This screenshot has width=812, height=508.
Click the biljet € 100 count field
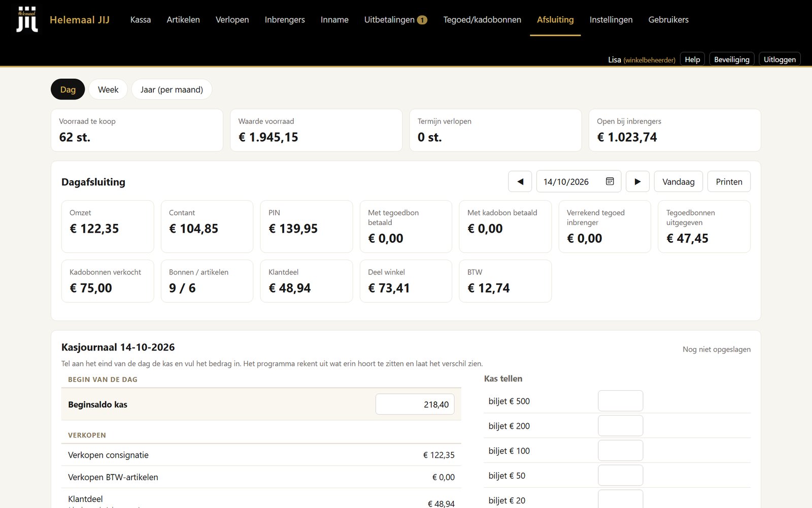tap(620, 451)
